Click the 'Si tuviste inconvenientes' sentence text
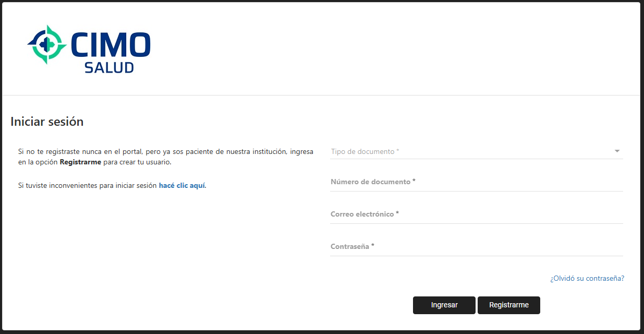Viewport: 644px width, 334px height. [x=88, y=185]
